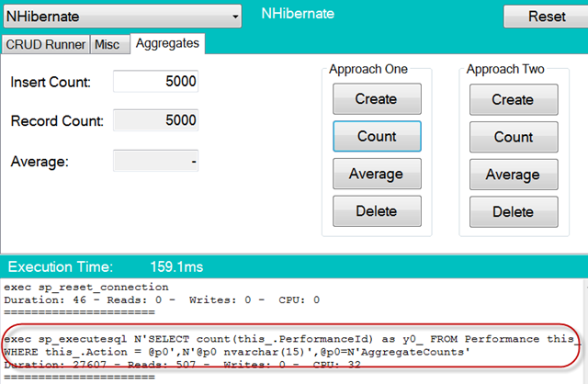This screenshot has height=384, width=588.
Task: Click the 'Record Count:' label
Action: (x=57, y=121)
